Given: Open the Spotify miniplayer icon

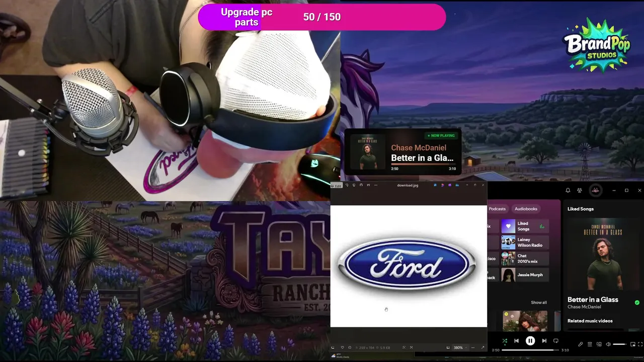Looking at the screenshot, I should 632,344.
